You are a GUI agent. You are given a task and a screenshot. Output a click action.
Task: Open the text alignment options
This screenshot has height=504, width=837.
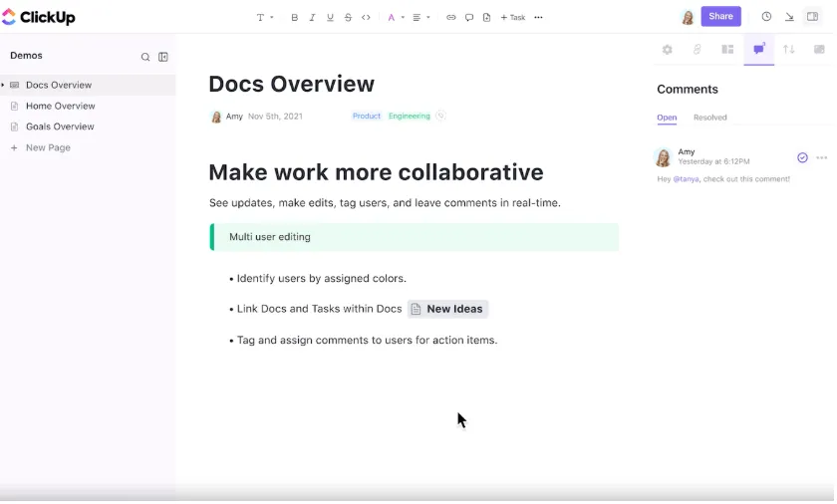pyautogui.click(x=417, y=18)
